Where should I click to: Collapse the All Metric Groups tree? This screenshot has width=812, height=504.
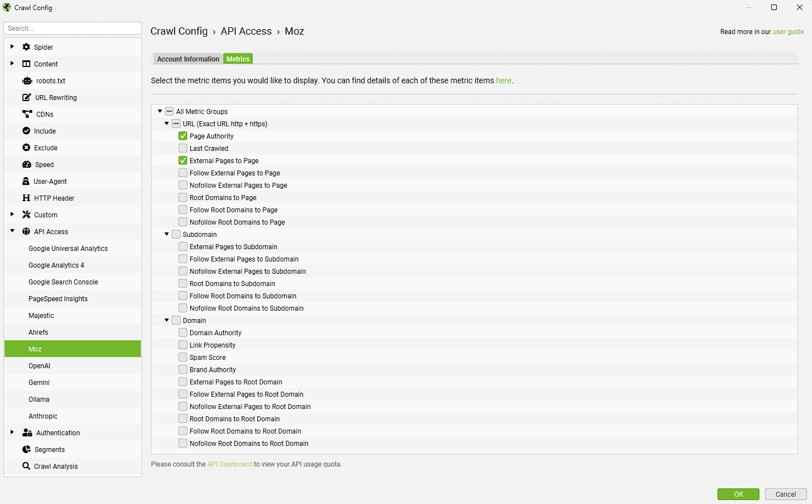tap(160, 111)
